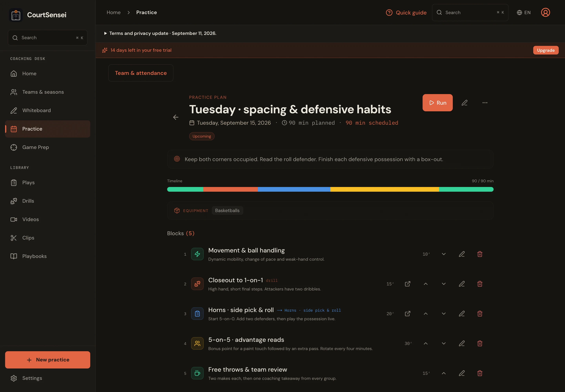Click the blue segment of the Timeline bar

click(294, 189)
